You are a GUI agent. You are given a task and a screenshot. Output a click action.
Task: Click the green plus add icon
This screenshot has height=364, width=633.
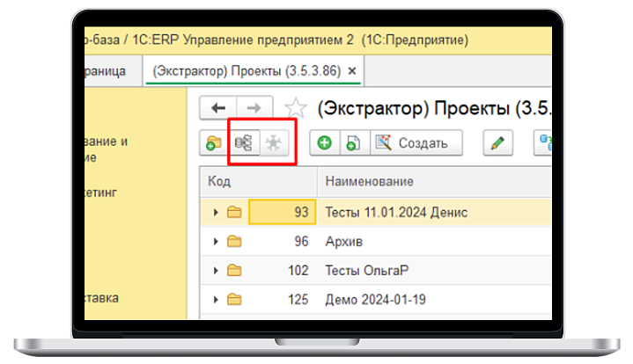click(x=324, y=142)
